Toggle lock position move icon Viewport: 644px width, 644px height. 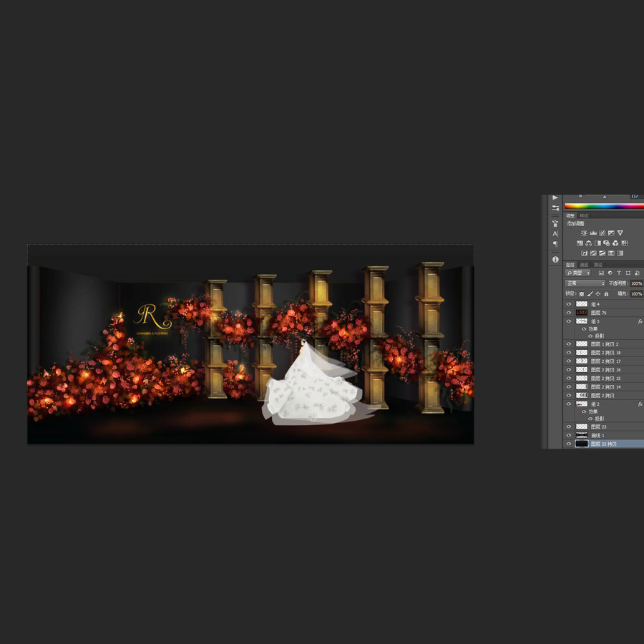point(598,293)
